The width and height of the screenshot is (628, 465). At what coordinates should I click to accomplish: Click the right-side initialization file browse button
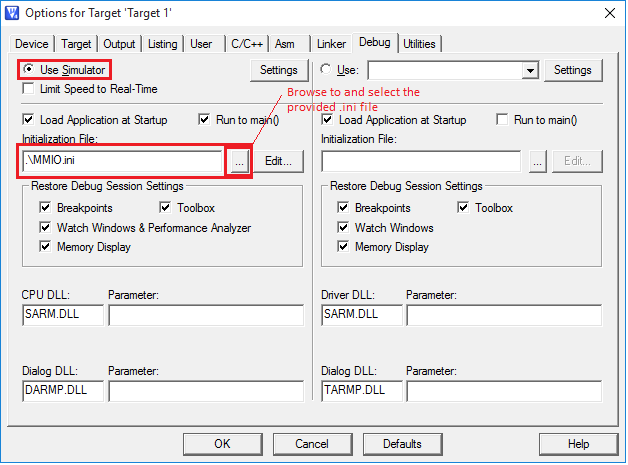pyautogui.click(x=538, y=161)
